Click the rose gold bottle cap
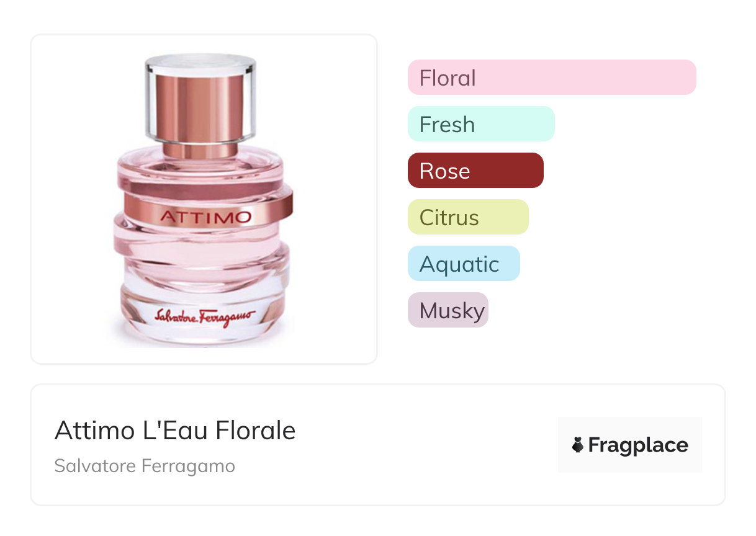Viewport: 756px width, 536px height. click(x=200, y=105)
